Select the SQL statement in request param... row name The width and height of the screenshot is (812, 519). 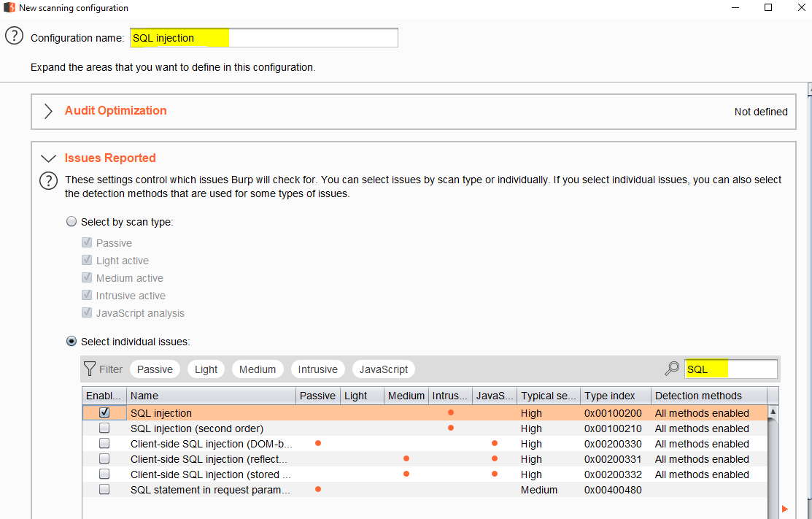(210, 490)
